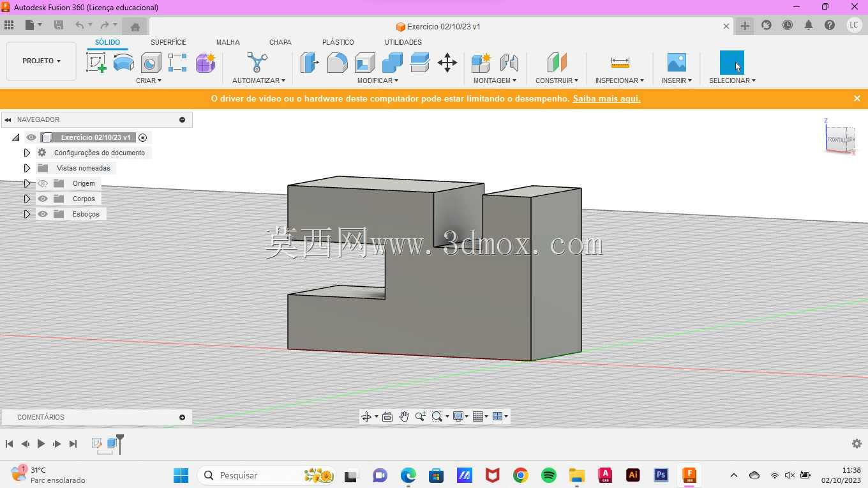Click the Pan hand tool
The image size is (868, 488).
pos(404,416)
